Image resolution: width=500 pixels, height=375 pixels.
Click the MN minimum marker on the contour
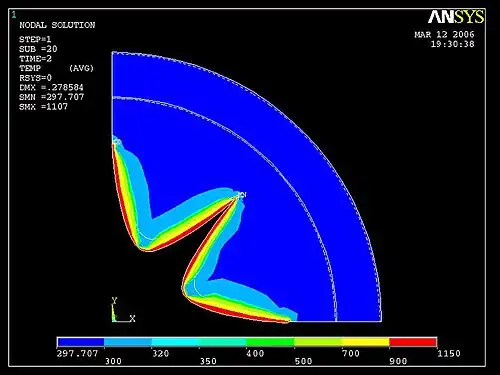(x=242, y=195)
